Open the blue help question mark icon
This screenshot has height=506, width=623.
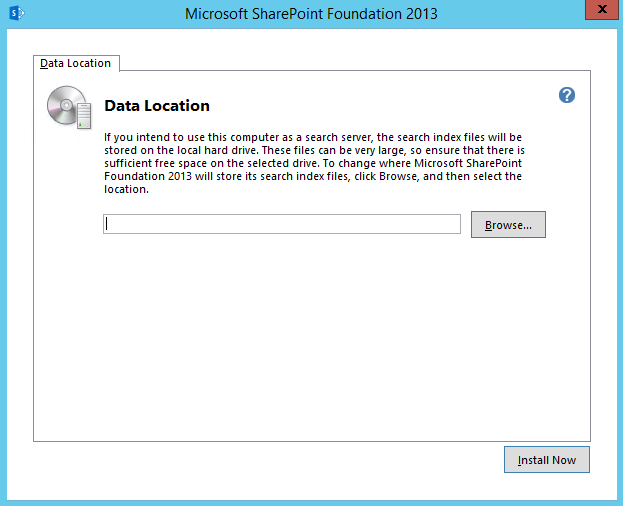pyautogui.click(x=567, y=95)
